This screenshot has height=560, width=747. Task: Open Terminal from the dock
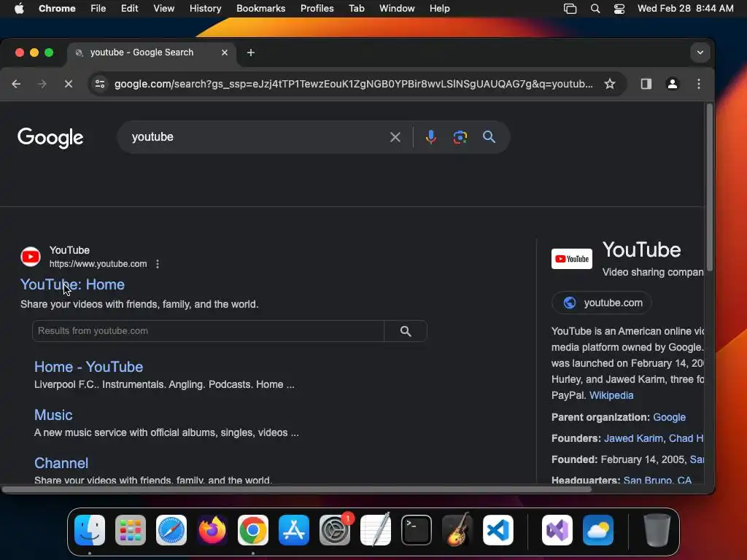417,530
